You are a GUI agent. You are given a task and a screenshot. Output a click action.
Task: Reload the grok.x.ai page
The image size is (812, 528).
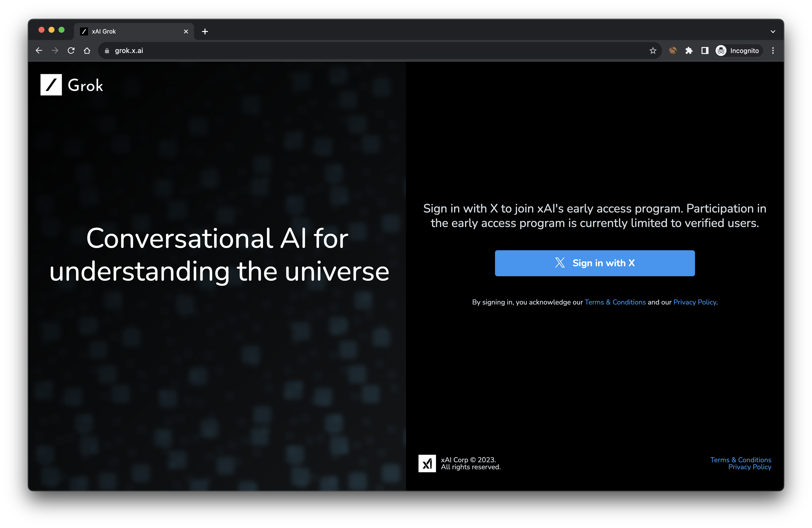[x=71, y=50]
